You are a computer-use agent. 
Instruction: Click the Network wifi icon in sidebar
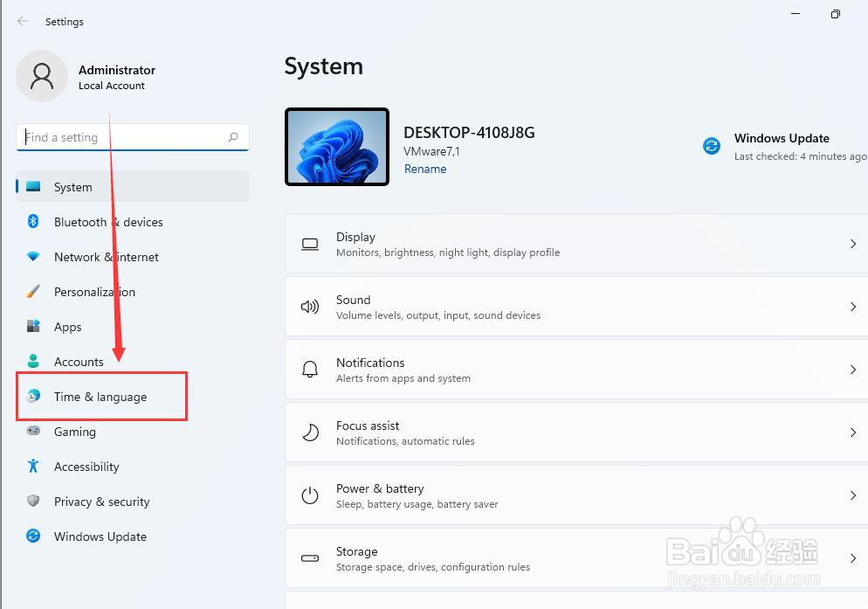click(x=33, y=256)
